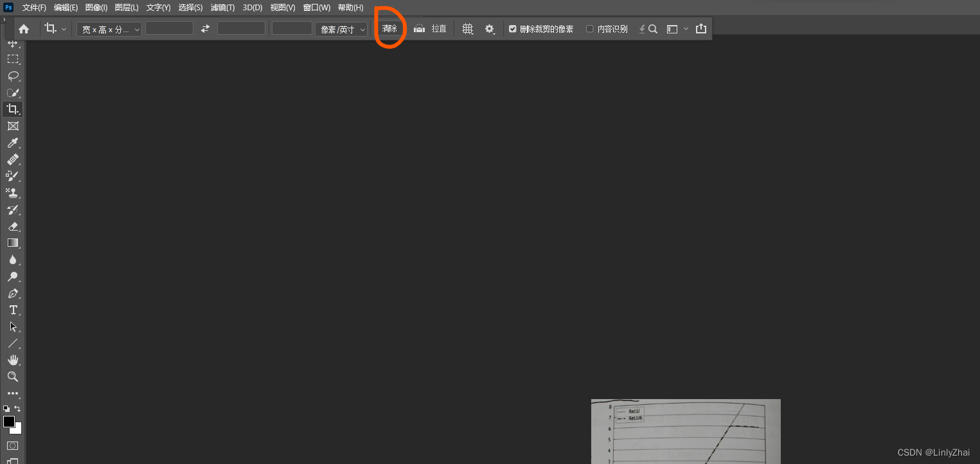Select the Crop tool in left toolbar
Image resolution: width=980 pixels, height=464 pixels.
tap(13, 109)
